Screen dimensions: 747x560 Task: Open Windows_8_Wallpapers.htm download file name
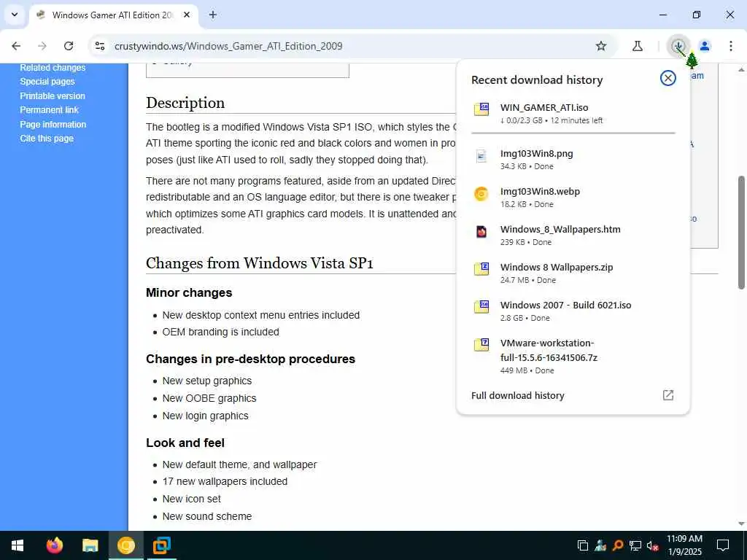point(560,229)
